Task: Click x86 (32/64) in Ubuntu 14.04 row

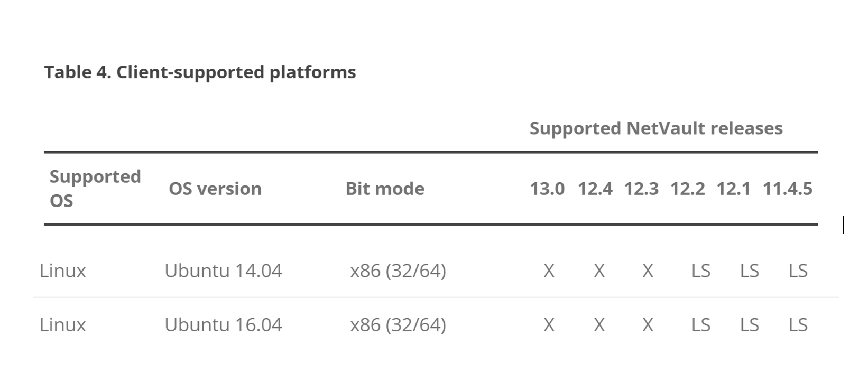Action: 398,271
